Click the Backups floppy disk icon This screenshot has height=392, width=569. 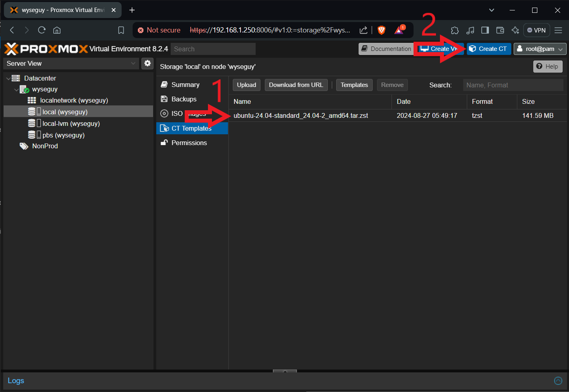click(x=164, y=99)
